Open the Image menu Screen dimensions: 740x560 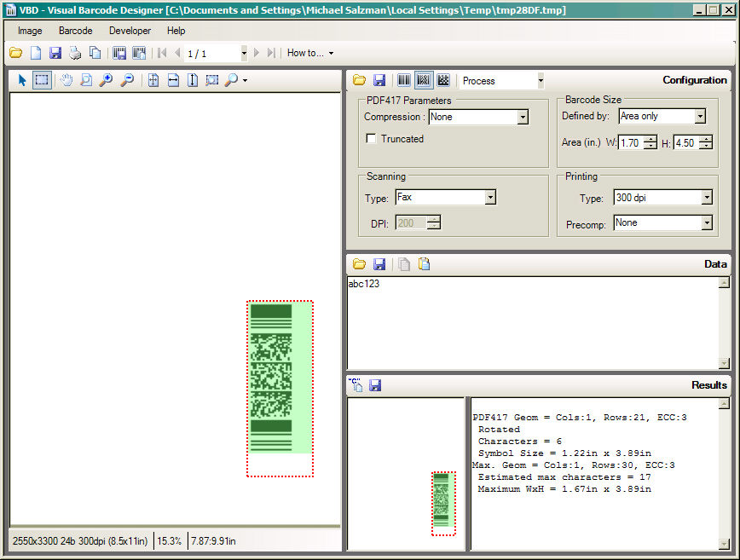(30, 31)
